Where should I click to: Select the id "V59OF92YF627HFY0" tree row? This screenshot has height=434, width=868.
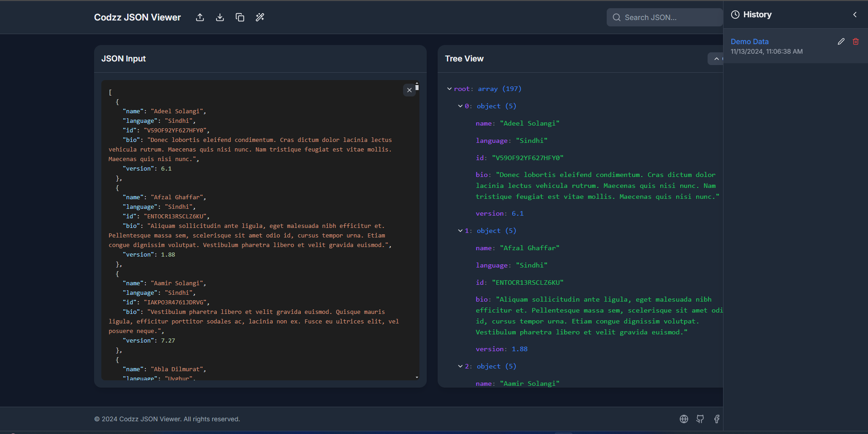pos(519,158)
